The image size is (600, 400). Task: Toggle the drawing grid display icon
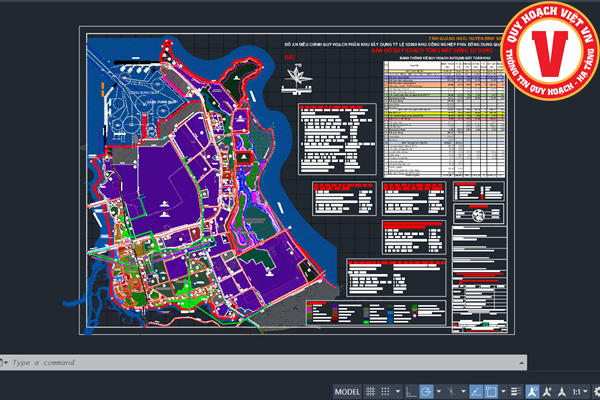pyautogui.click(x=371, y=391)
